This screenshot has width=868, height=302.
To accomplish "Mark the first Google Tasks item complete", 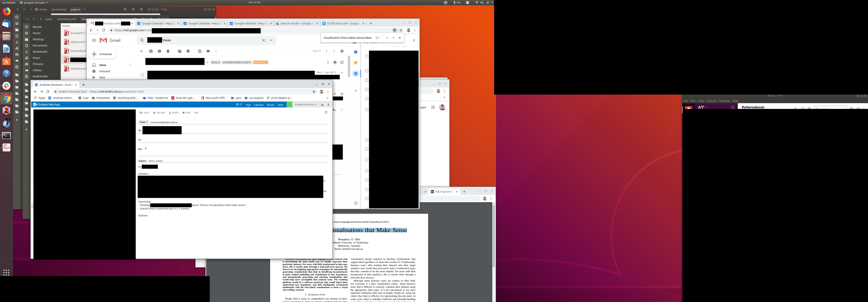I will point(367,56).
